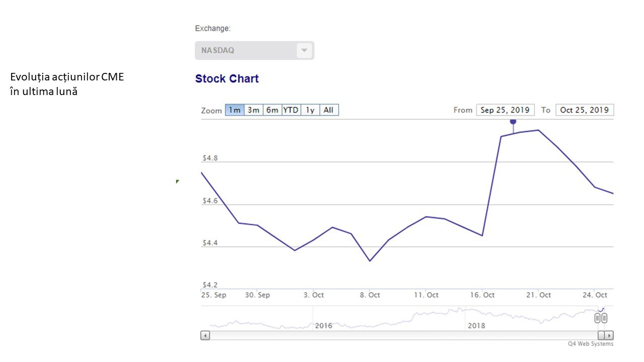Set zoom range to 6m
Viewport: 644px width, 362px height.
pyautogui.click(x=272, y=110)
